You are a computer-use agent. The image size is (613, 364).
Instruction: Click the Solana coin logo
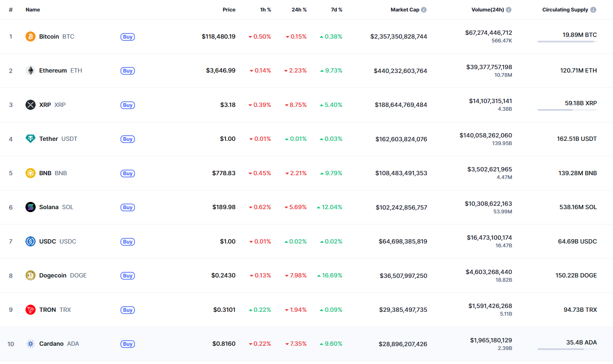click(x=31, y=207)
